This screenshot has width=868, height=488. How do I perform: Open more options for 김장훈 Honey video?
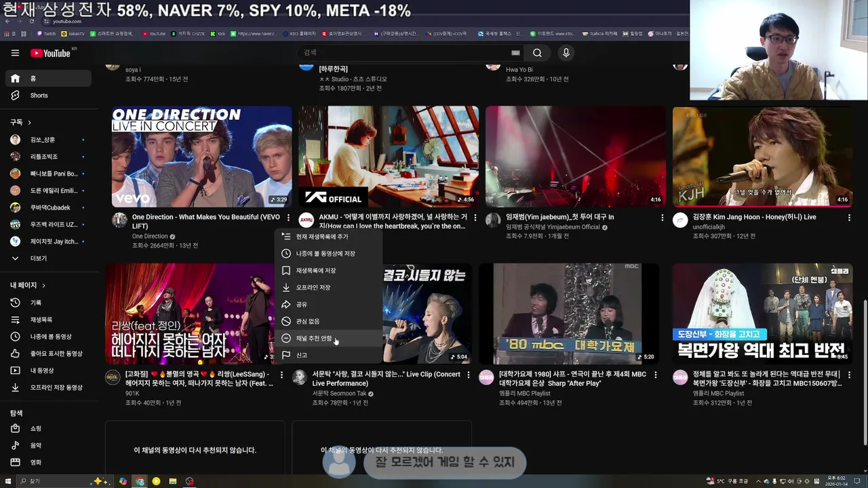pos(849,218)
